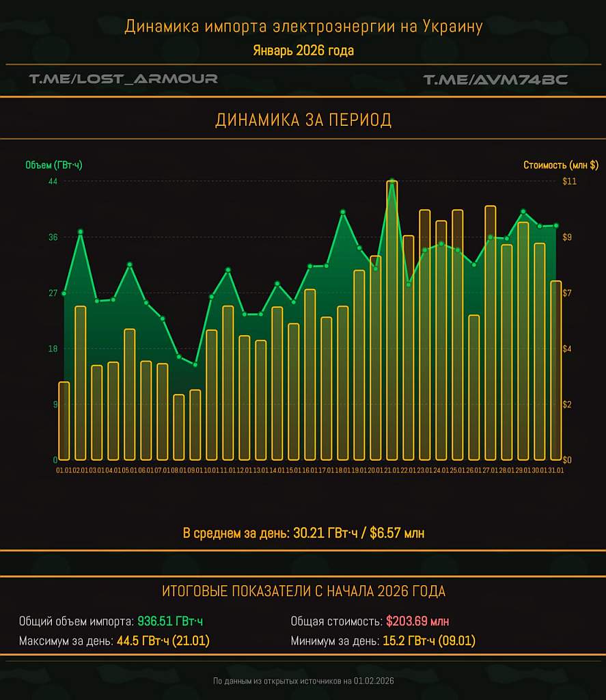
Task: Click the 'ДИНАМИКА ЗА ПЕРИОД' section header
Action: [303, 120]
